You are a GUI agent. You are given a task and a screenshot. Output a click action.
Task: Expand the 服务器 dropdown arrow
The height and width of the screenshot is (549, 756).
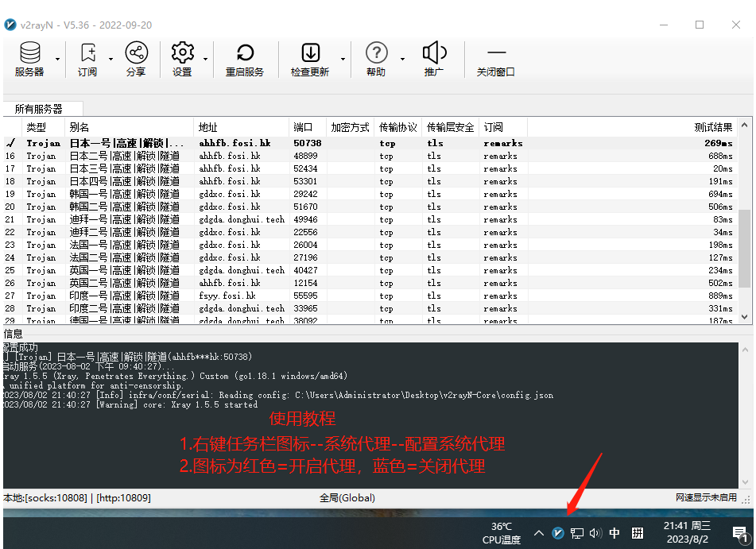57,60
